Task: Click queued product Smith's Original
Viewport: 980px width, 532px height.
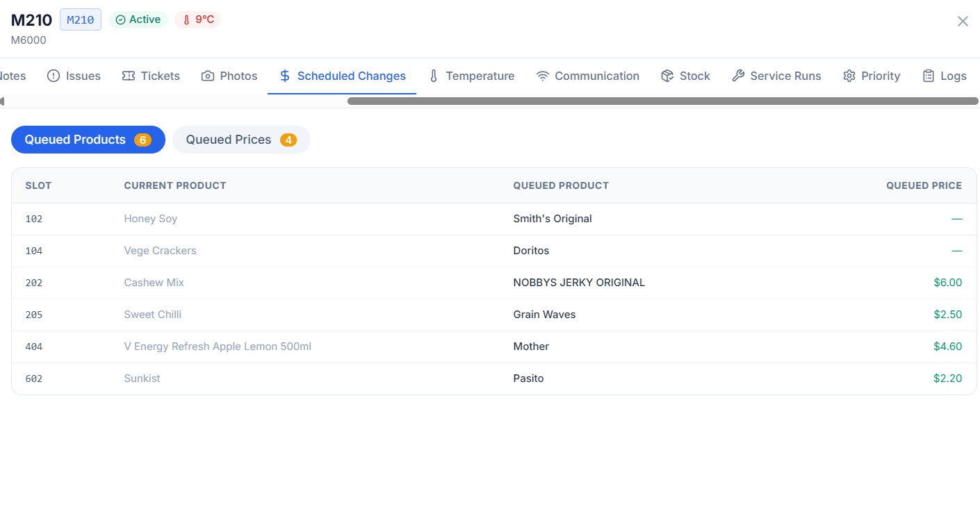Action: pos(553,219)
